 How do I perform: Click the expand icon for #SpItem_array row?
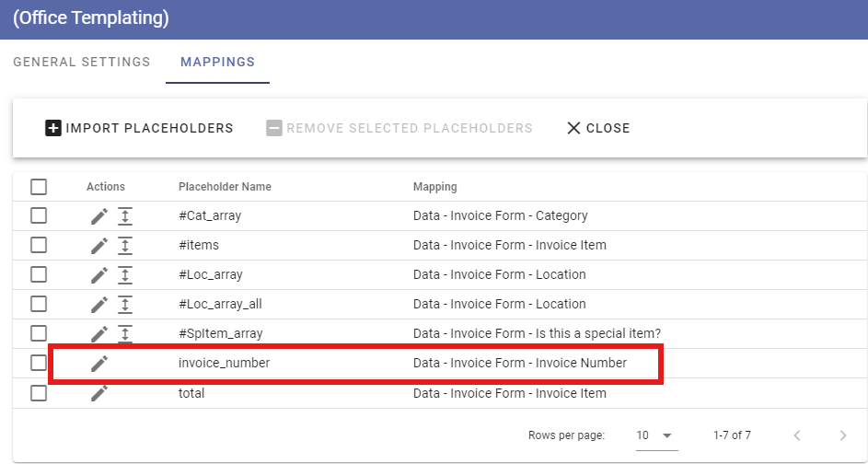point(125,334)
